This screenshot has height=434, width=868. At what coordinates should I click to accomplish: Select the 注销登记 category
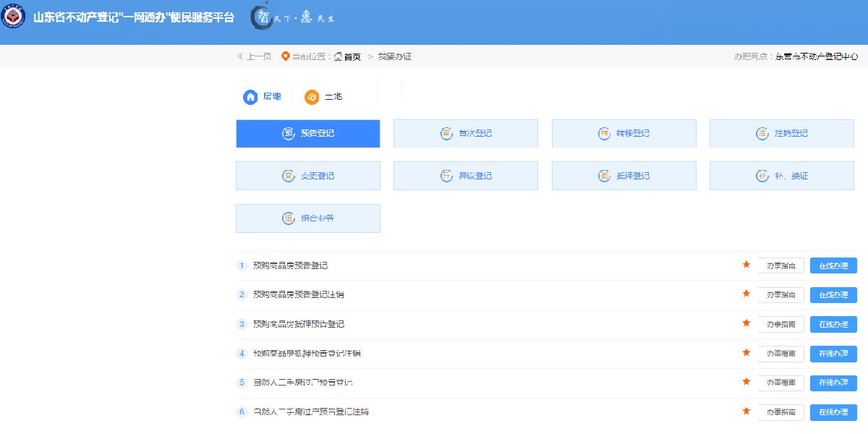781,134
